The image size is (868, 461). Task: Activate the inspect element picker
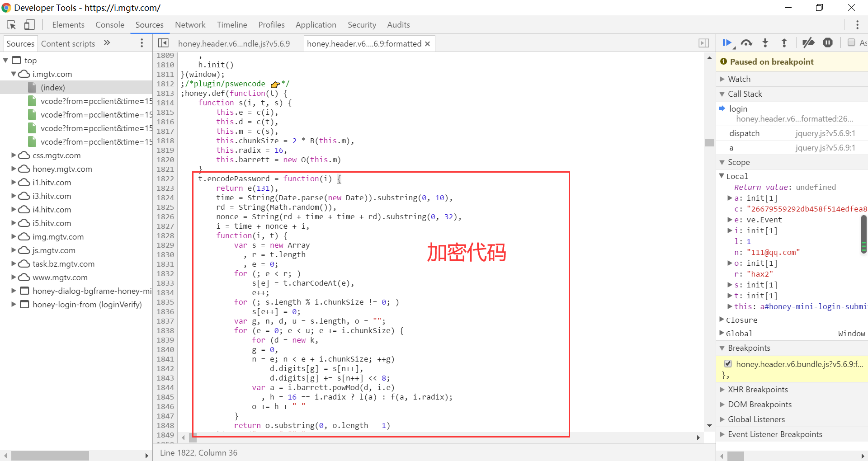11,25
